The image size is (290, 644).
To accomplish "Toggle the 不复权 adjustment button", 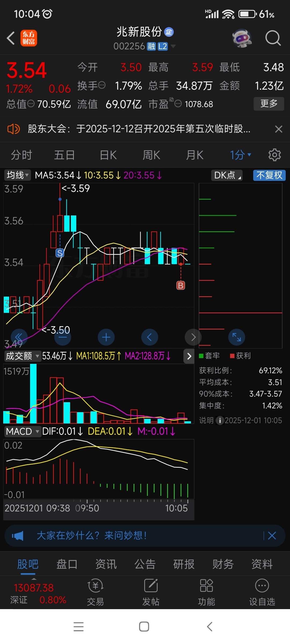I will click(x=269, y=175).
